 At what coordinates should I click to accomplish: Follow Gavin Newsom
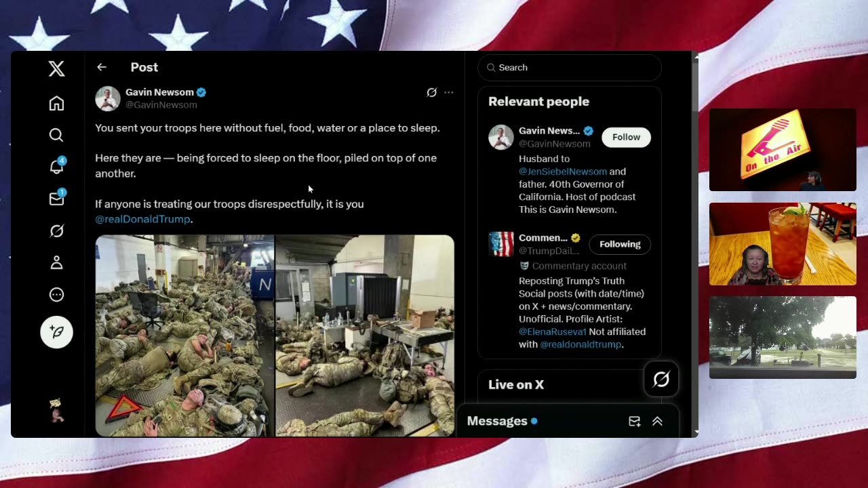click(x=626, y=137)
